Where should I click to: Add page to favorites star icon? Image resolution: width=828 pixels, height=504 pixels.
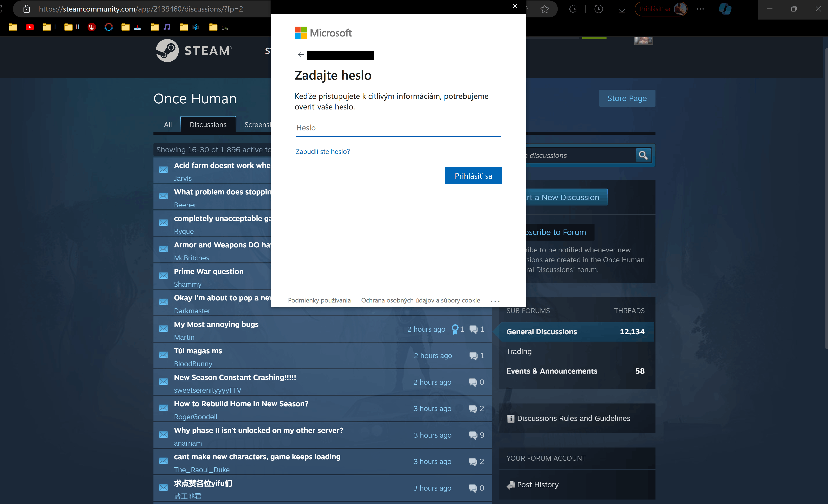[x=544, y=9]
